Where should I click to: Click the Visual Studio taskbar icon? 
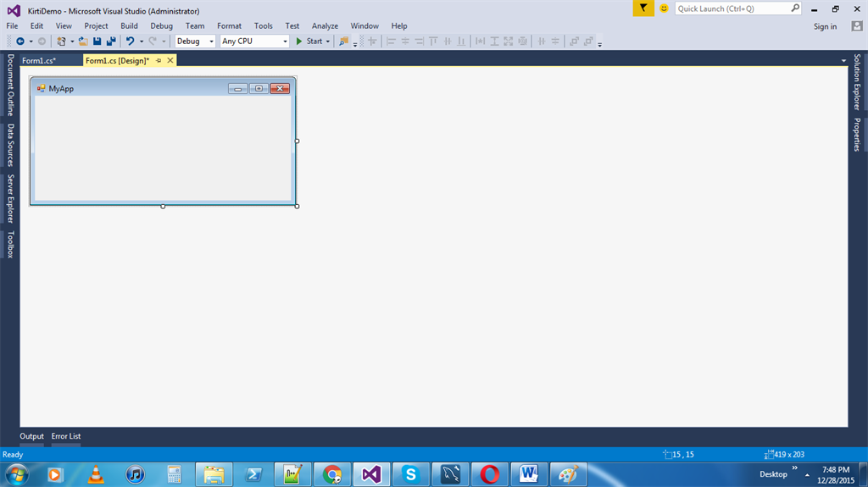click(x=371, y=475)
